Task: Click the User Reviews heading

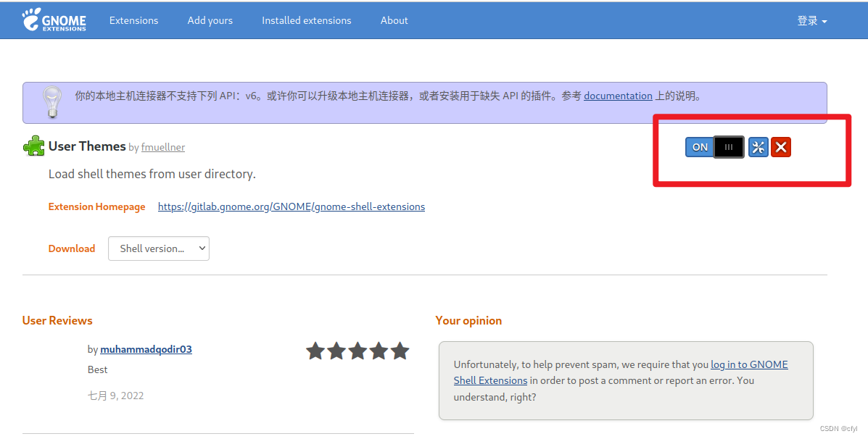Action: click(57, 320)
